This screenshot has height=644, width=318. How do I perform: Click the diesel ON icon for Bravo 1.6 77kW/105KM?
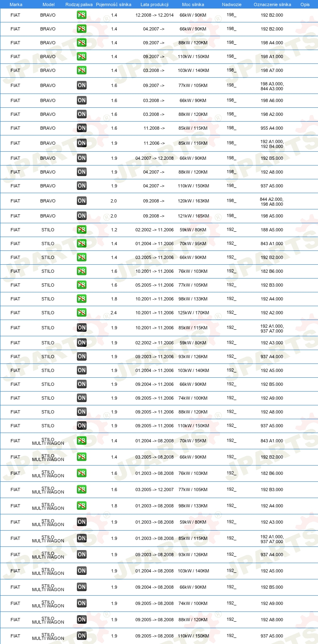click(x=82, y=85)
